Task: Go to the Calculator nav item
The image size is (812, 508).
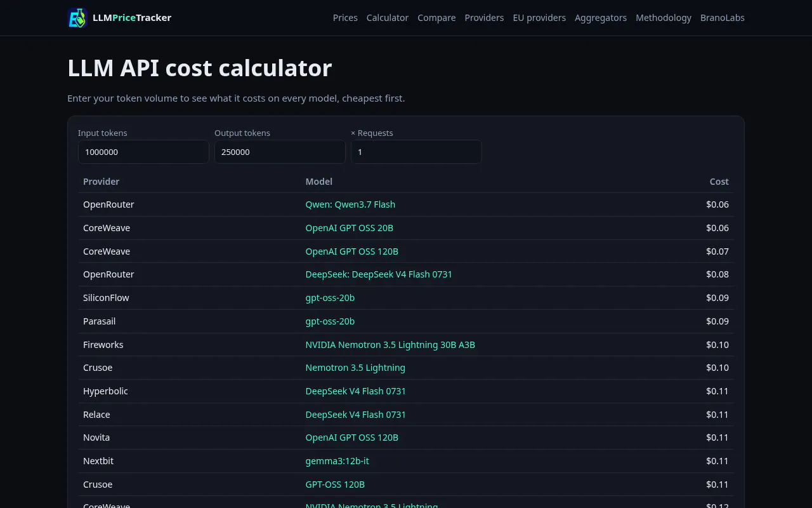Action: 388,18
